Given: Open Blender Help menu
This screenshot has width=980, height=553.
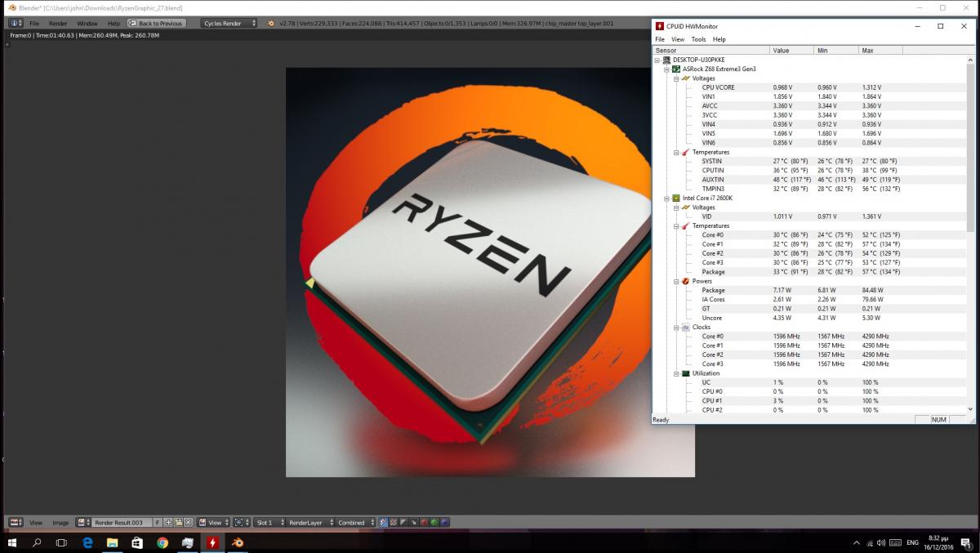Looking at the screenshot, I should click(114, 23).
